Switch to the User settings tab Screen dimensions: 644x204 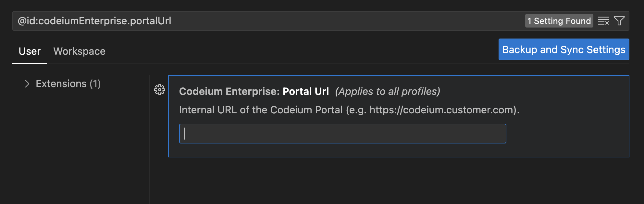click(x=30, y=51)
